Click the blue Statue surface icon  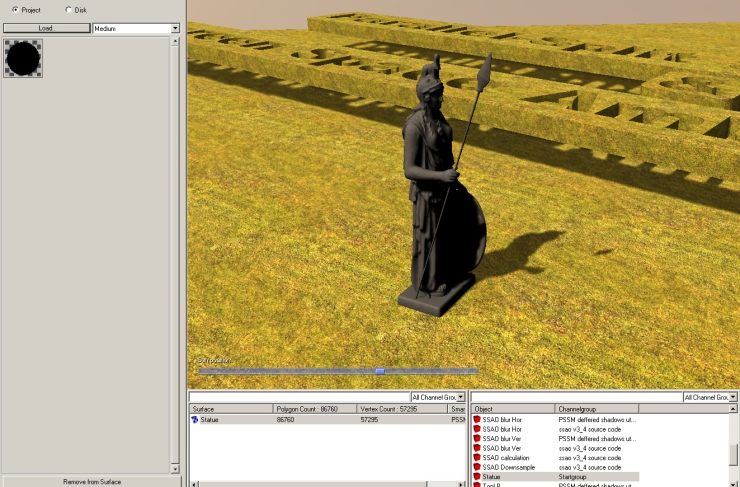[x=194, y=420]
